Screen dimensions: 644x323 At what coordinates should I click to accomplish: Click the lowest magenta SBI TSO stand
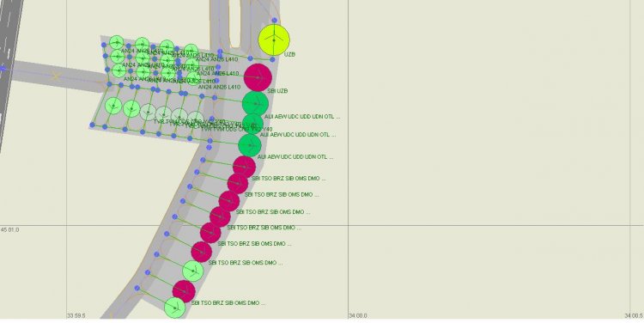pyautogui.click(x=184, y=291)
